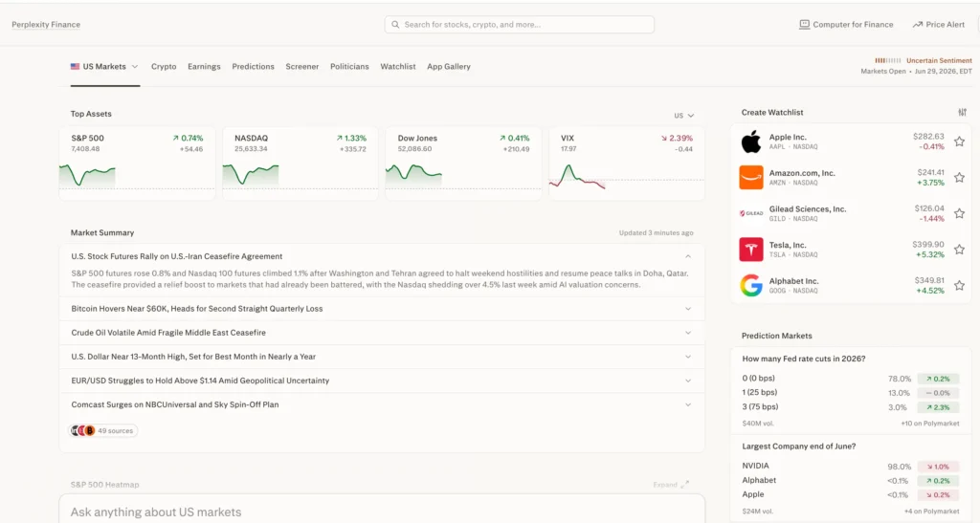Open the Dow Jones asset card
980x523 pixels.
[463, 163]
